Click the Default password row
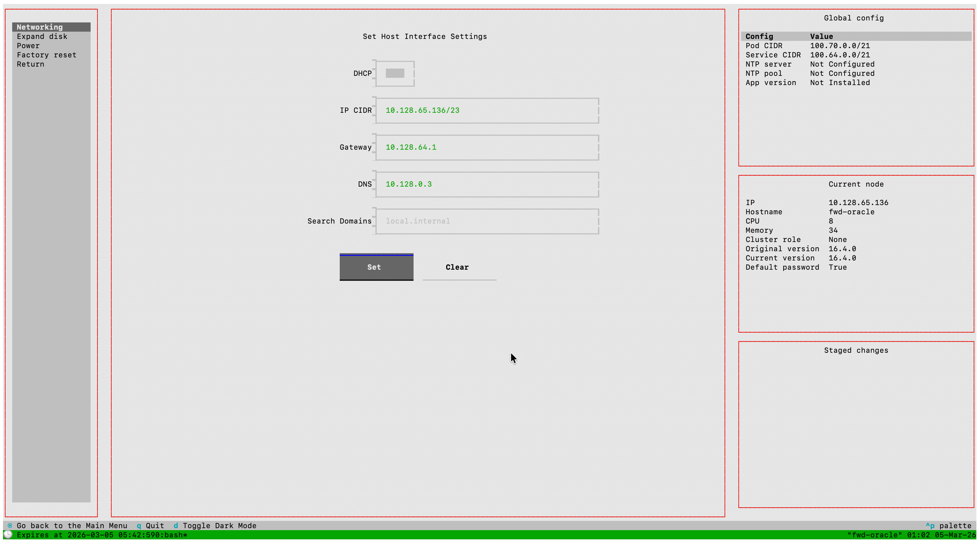Image resolution: width=980 pixels, height=542 pixels. [x=796, y=267]
